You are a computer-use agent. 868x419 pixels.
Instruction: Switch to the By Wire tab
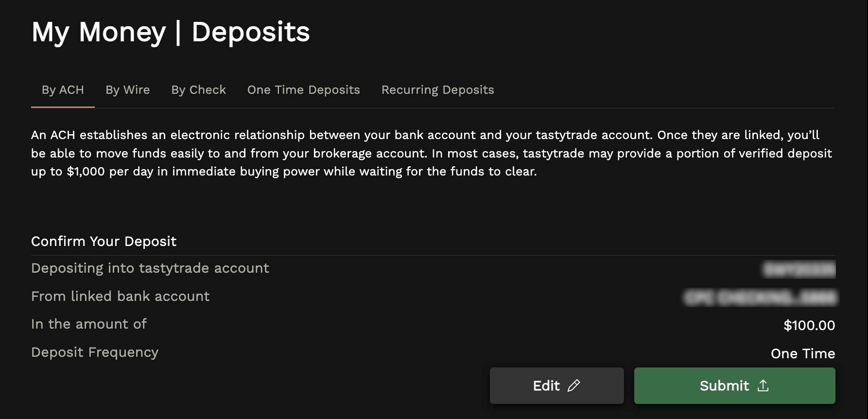coord(127,89)
